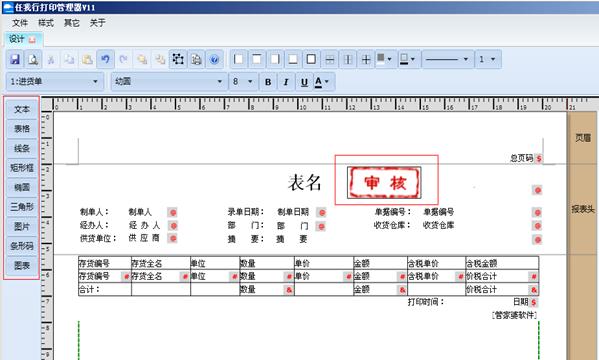Expand the 进货单 template dropdown
Viewport: 599px width, 360px height.
coord(55,81)
